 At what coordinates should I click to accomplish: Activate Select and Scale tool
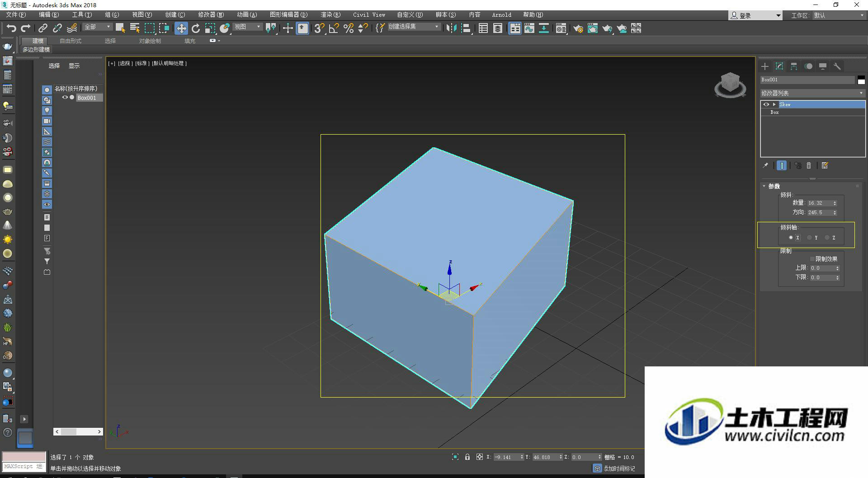tap(210, 28)
